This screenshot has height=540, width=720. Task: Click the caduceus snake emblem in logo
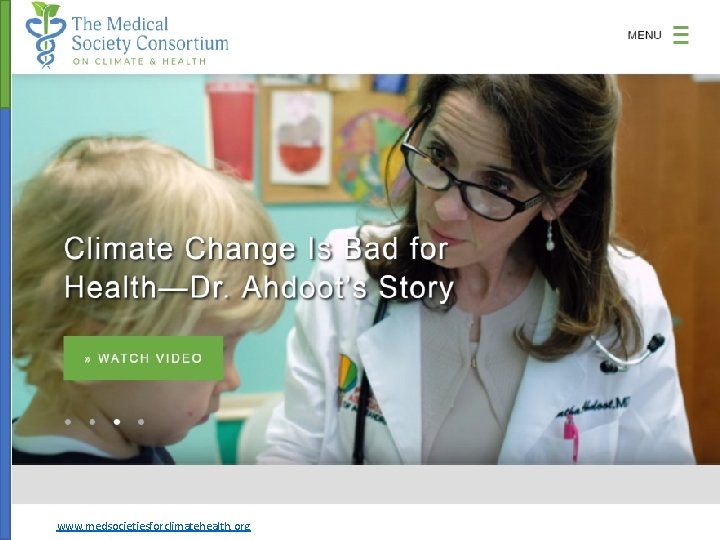pos(45,41)
